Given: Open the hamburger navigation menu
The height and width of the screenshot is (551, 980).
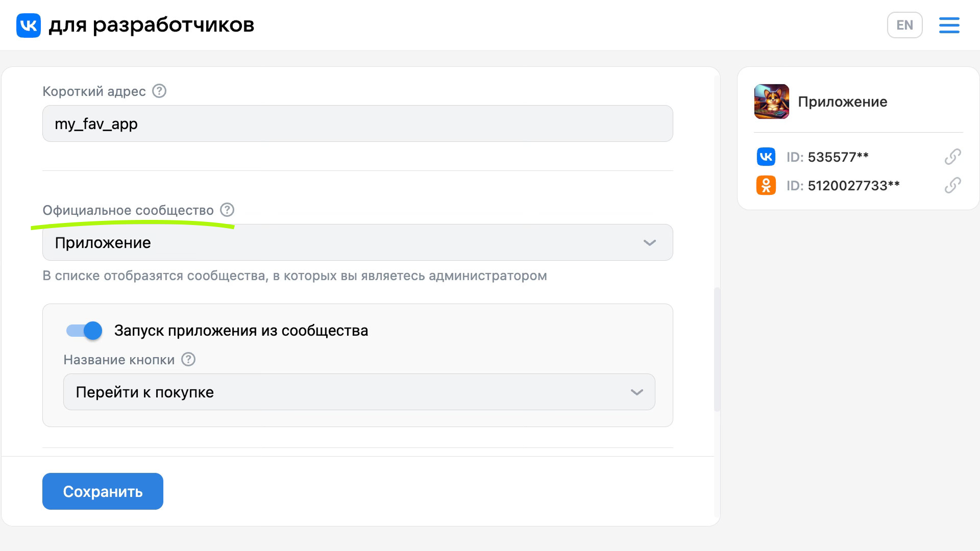Looking at the screenshot, I should 949,25.
